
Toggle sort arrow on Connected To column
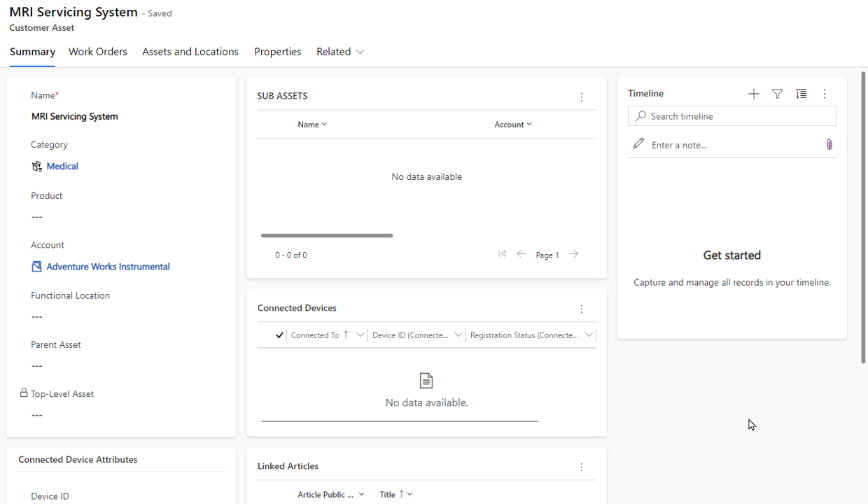click(346, 335)
